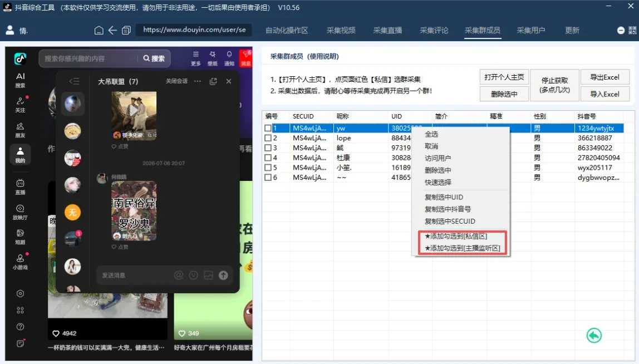Image resolution: width=639 pixels, height=364 pixels.
Task: Check the checkbox for row 5 小笙.
Action: tap(268, 167)
